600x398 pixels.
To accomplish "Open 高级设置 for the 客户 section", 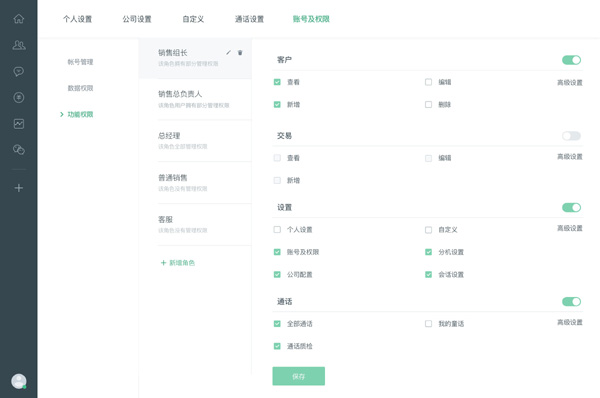I will (x=569, y=82).
